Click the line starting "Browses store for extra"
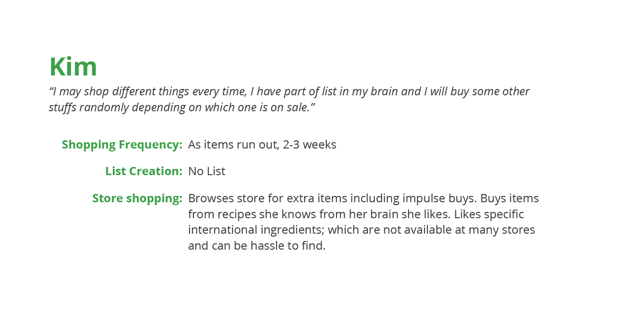 [x=364, y=198]
